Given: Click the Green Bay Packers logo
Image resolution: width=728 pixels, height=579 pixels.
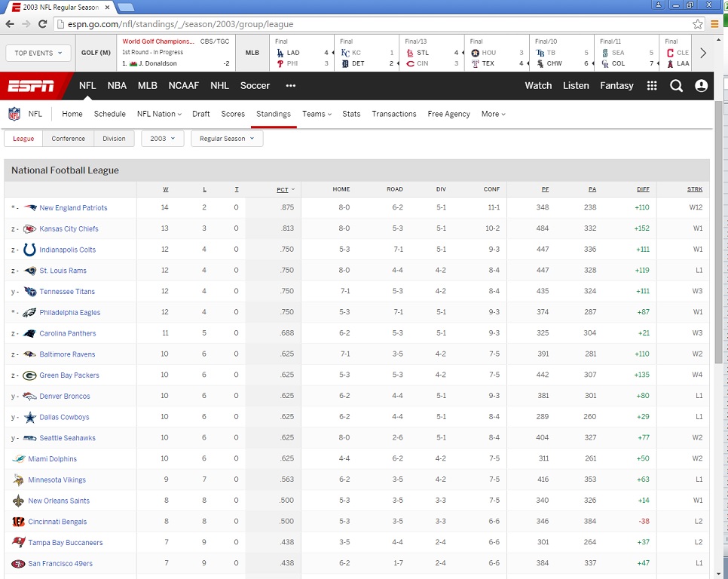Looking at the screenshot, I should coord(29,375).
